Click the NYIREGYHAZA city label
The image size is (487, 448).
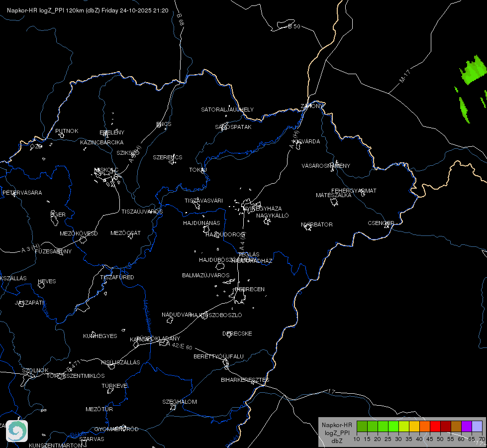click(263, 208)
